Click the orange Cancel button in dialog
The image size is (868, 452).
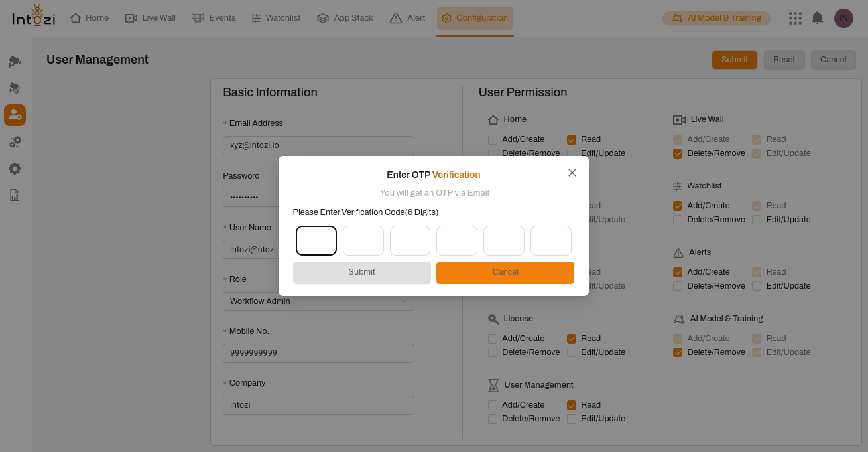[x=505, y=272]
